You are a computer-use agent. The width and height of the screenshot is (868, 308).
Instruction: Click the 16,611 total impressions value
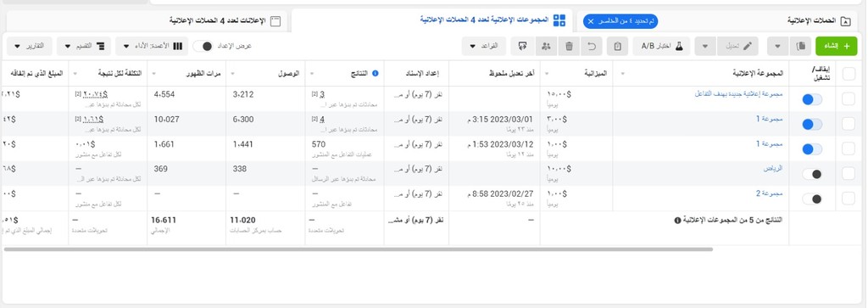pos(164,220)
